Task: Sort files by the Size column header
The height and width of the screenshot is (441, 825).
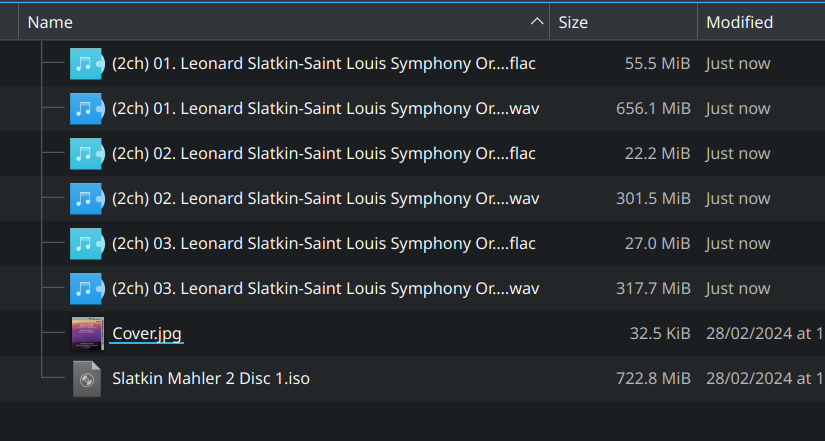Action: click(573, 22)
